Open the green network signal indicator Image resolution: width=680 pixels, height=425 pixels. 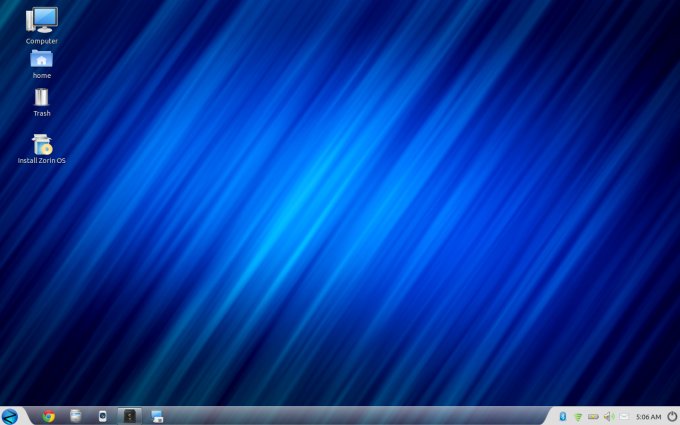click(578, 417)
